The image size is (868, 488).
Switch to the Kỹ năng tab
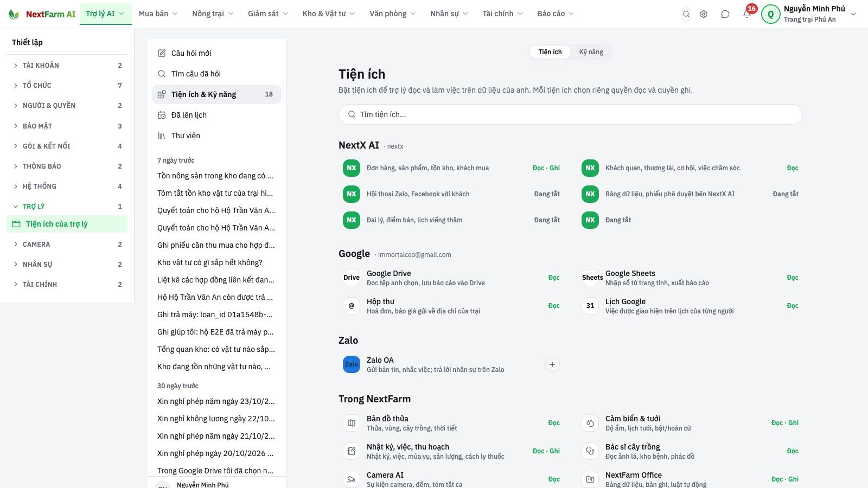[591, 52]
